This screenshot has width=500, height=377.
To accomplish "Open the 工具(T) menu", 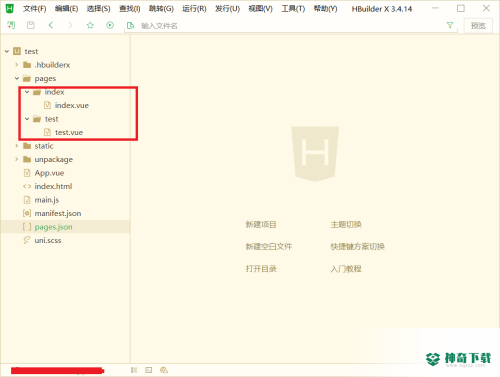I will pos(293,9).
